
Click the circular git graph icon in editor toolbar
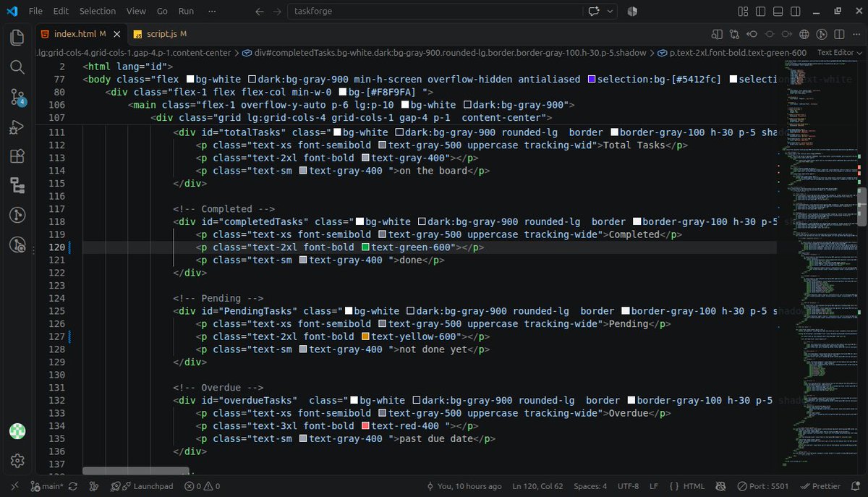click(x=822, y=34)
